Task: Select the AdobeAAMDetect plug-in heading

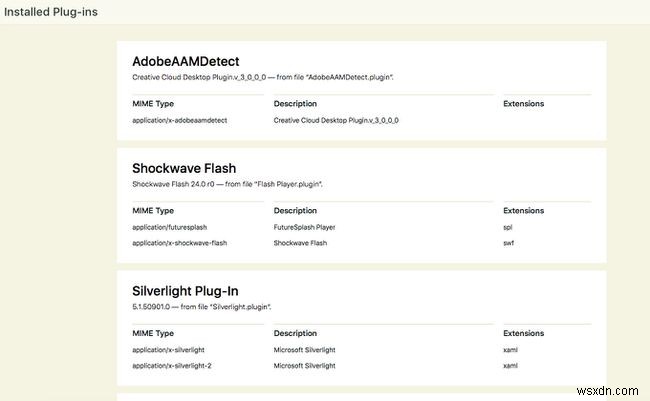Action: 185,61
